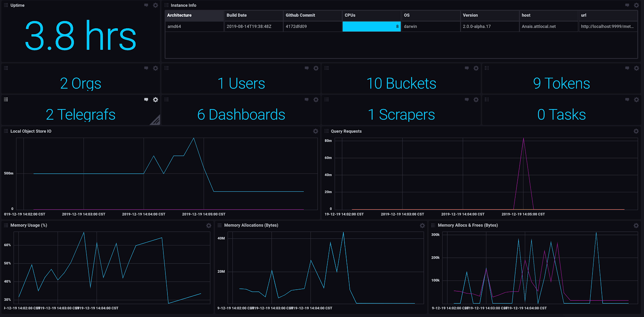Sort table by the CPUs column header
This screenshot has height=317, width=644.
pyautogui.click(x=372, y=15)
